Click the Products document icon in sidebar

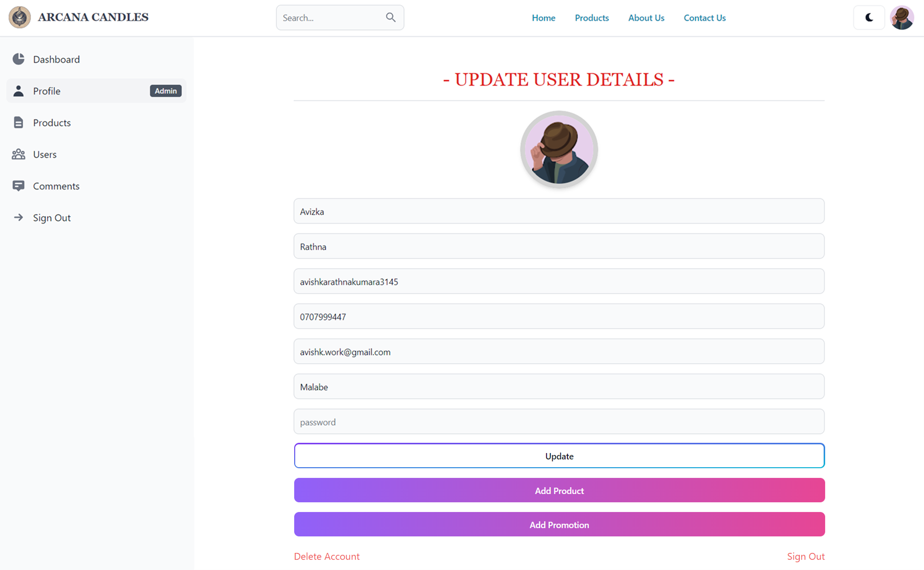click(x=19, y=122)
